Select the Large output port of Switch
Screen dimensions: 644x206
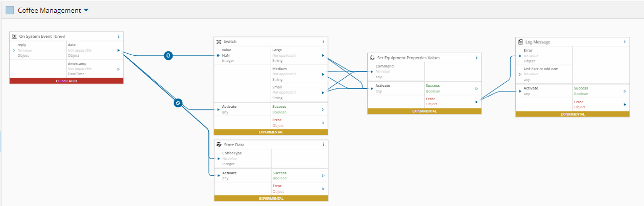[x=322, y=55]
